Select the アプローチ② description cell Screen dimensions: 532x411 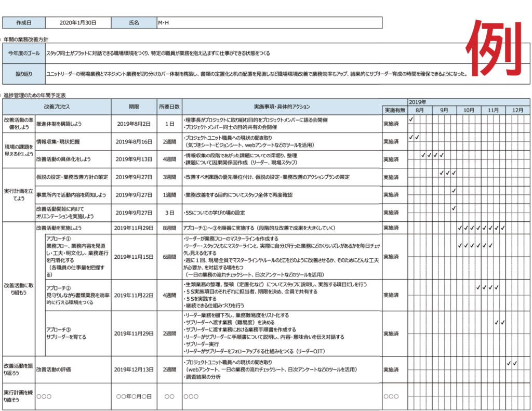click(78, 295)
